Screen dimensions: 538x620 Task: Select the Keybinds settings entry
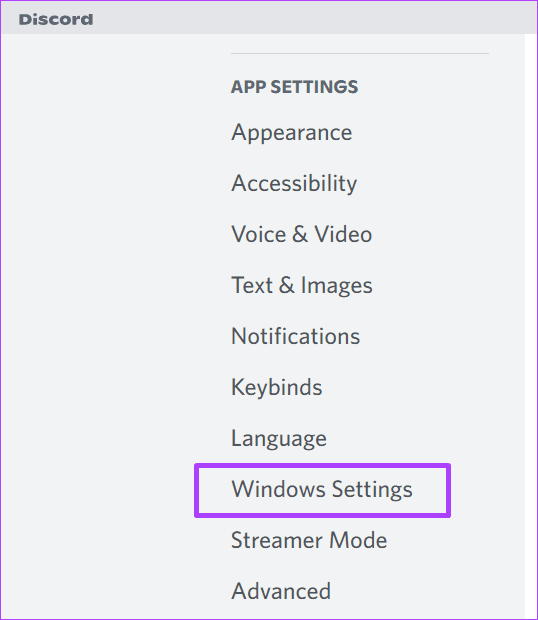pos(277,387)
